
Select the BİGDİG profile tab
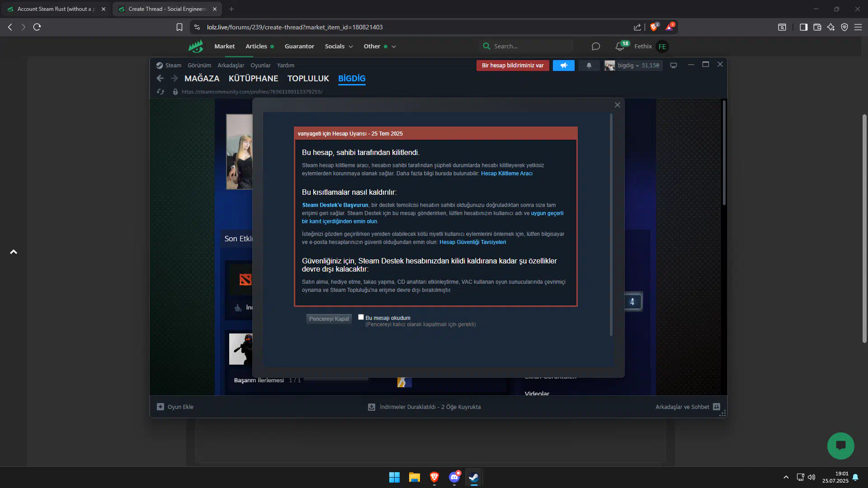point(352,79)
